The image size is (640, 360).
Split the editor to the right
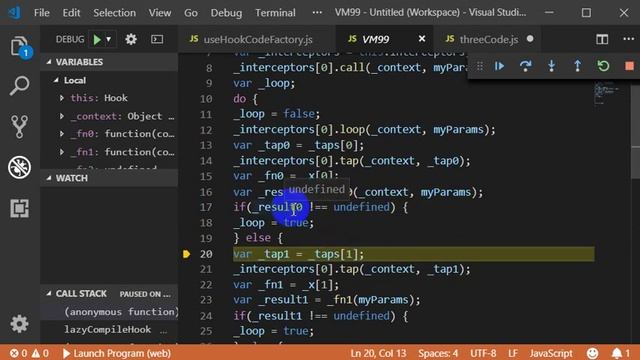[x=602, y=39]
